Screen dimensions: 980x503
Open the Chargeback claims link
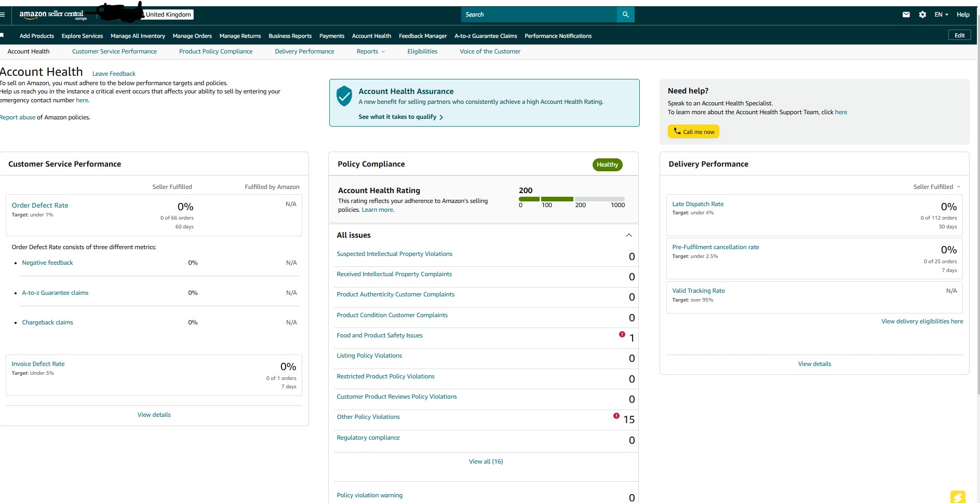47,322
